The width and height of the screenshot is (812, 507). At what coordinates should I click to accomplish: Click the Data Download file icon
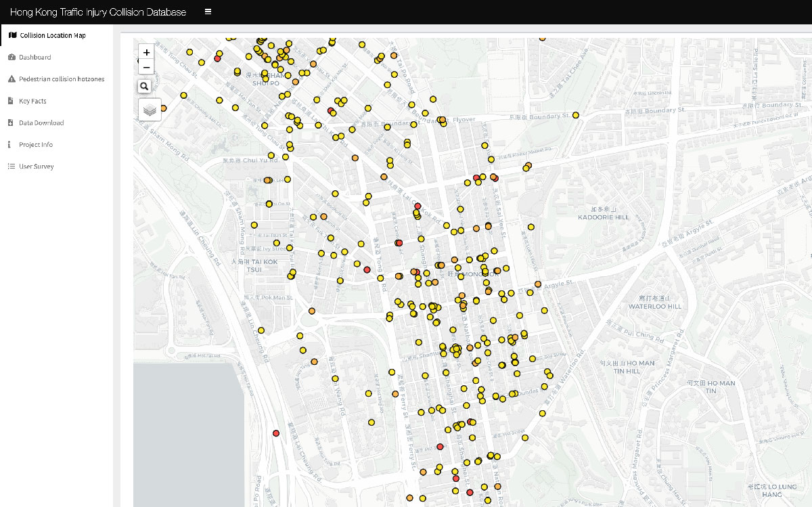[11, 123]
